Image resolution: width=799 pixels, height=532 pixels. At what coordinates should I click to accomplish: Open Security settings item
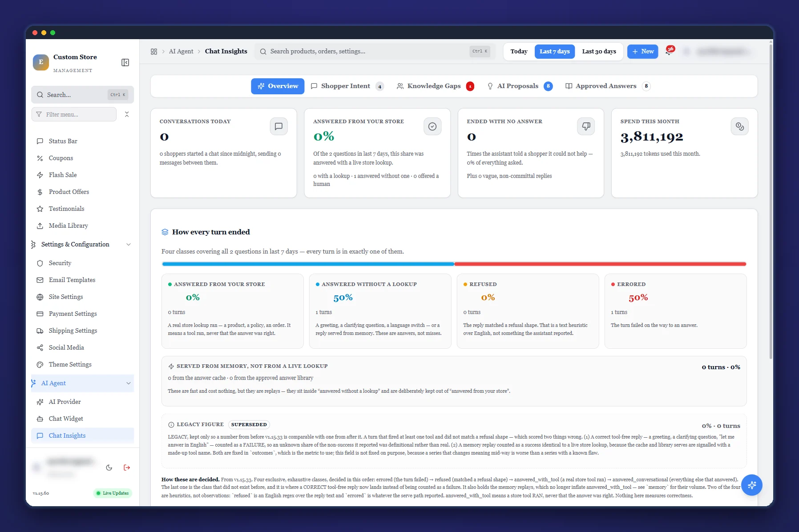(x=83, y=263)
